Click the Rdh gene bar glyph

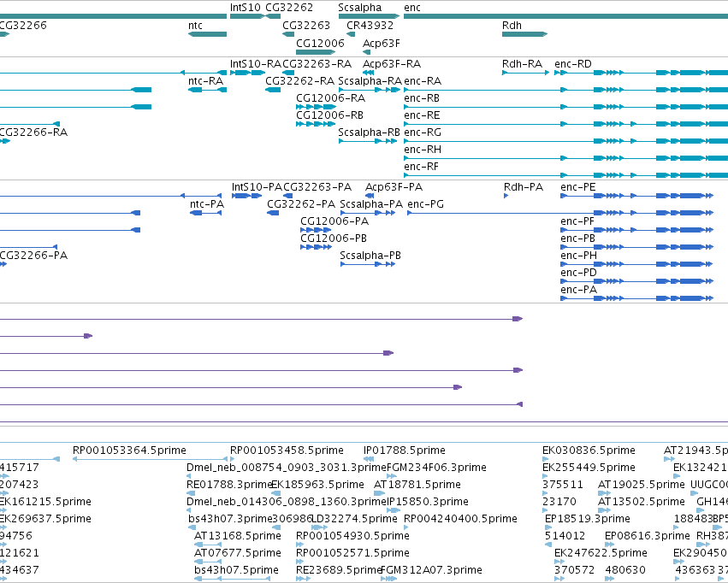point(524,34)
